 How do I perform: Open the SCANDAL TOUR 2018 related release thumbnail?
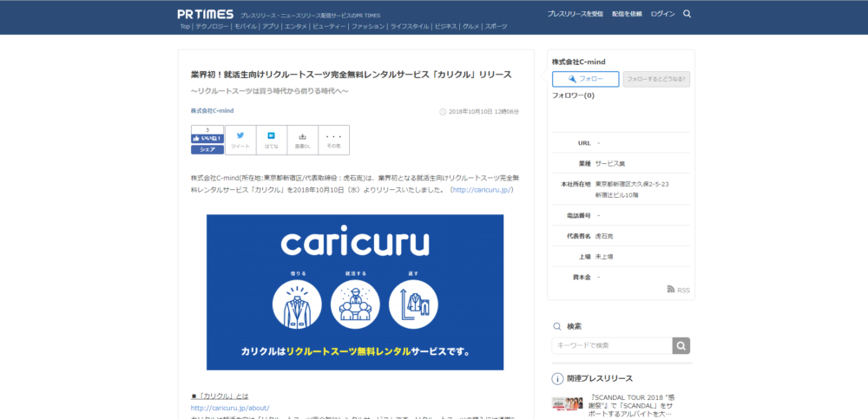(568, 403)
